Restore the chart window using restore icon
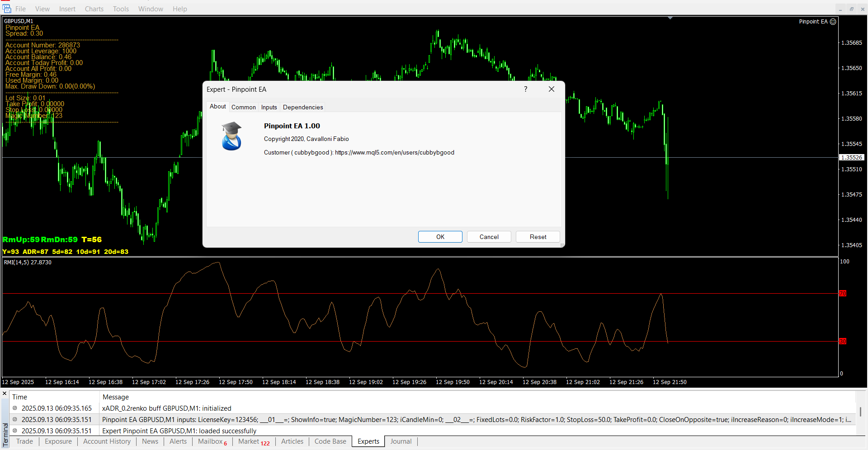 click(851, 9)
